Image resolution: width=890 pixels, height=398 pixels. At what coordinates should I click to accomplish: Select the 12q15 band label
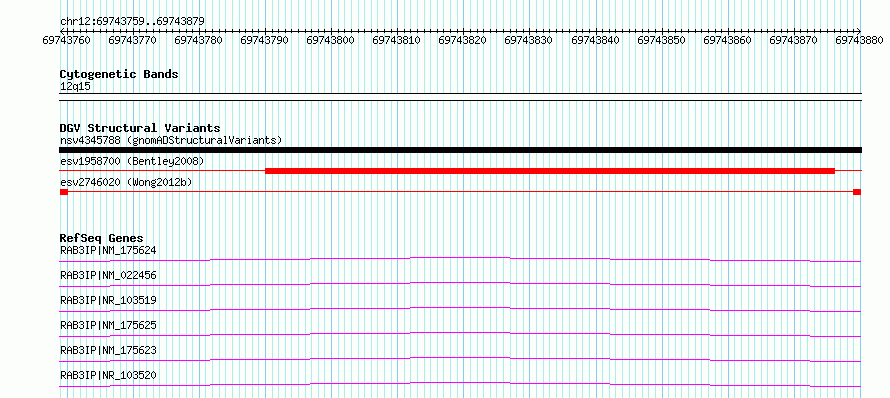75,87
